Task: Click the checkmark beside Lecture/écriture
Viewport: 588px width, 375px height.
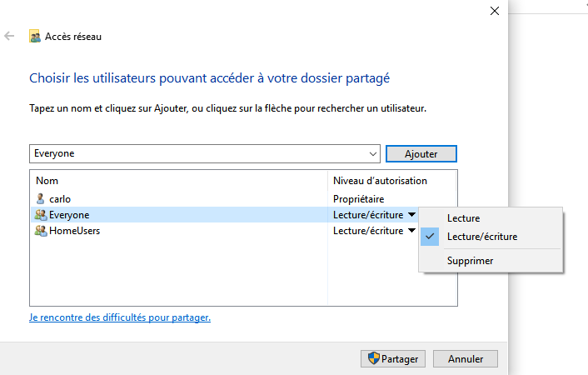Action: (430, 237)
